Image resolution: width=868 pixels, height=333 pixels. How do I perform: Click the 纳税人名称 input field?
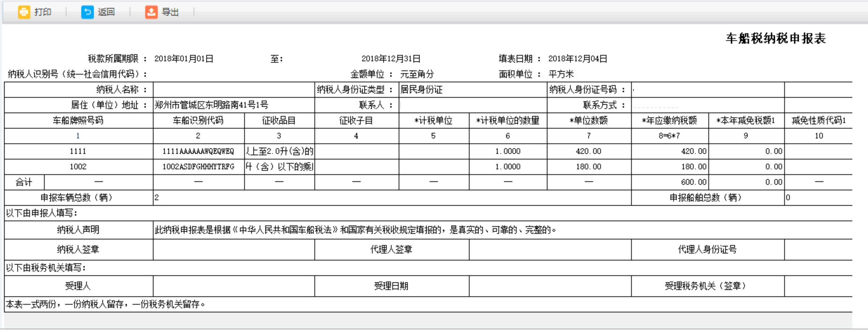coord(234,89)
